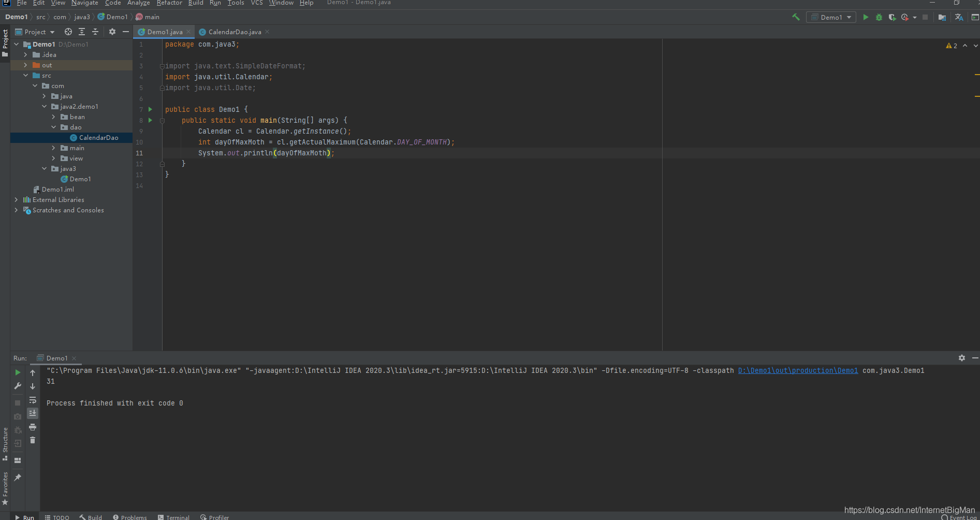
Task: Collapse the java2.demo1 package
Action: (x=44, y=106)
